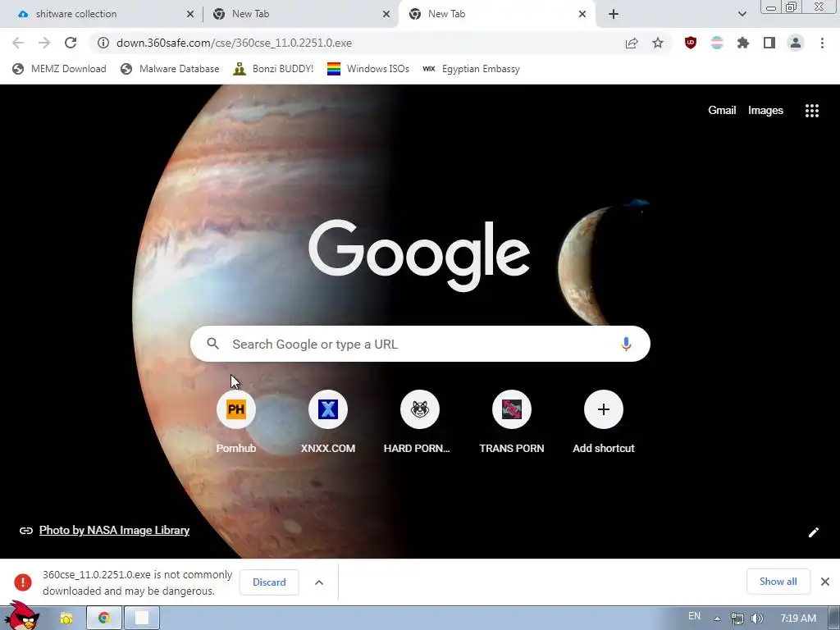Open the uBlock Origin extension
840x630 pixels.
[691, 43]
